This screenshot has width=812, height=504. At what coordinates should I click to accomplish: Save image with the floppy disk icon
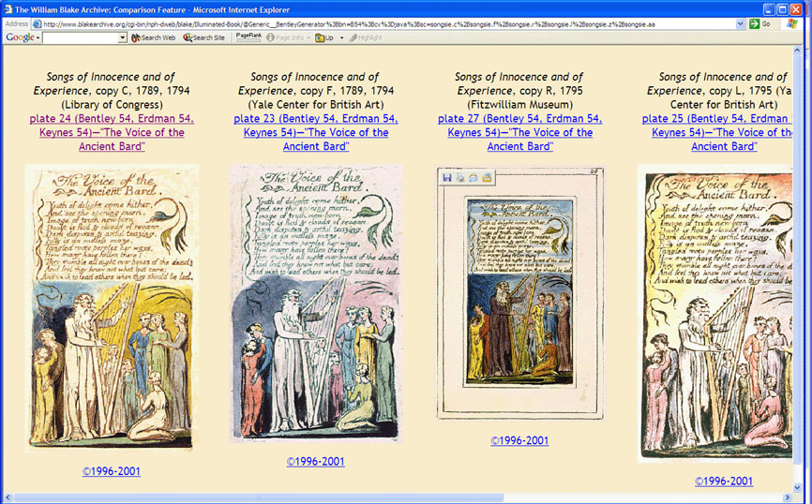click(x=447, y=177)
